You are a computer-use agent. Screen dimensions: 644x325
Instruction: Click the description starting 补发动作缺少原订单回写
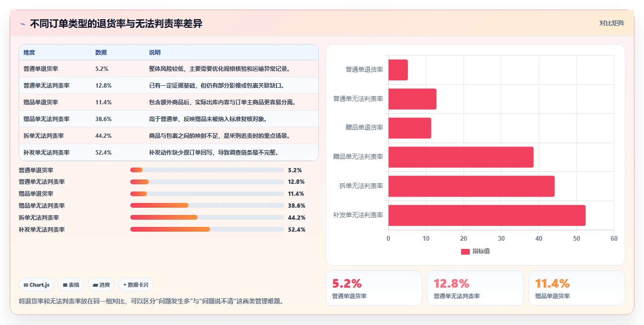click(214, 152)
